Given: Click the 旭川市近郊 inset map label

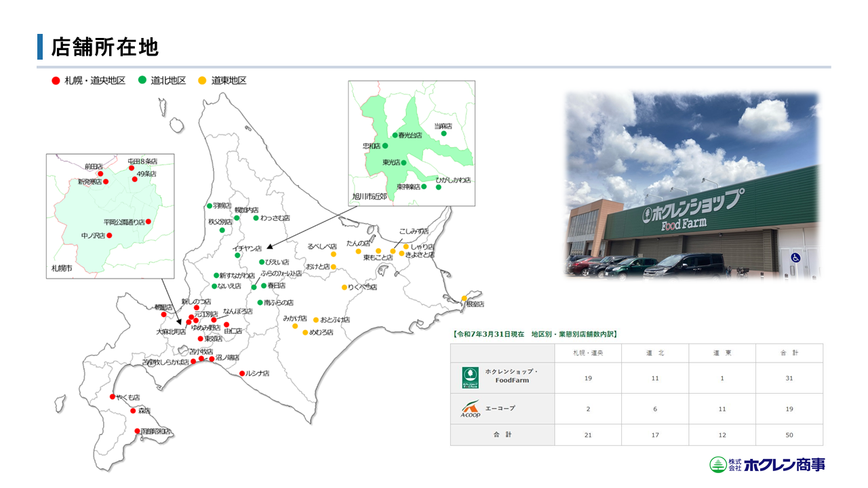Looking at the screenshot, I should 370,197.
